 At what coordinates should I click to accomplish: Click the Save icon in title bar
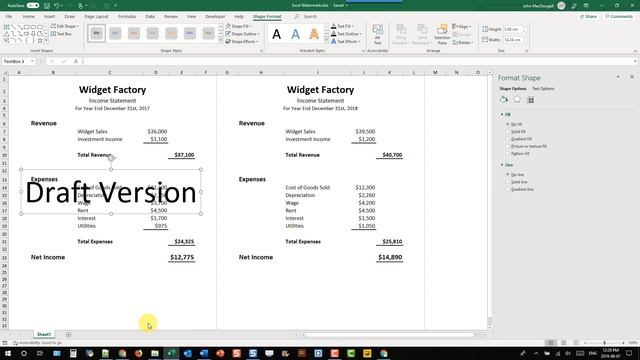(x=47, y=6)
